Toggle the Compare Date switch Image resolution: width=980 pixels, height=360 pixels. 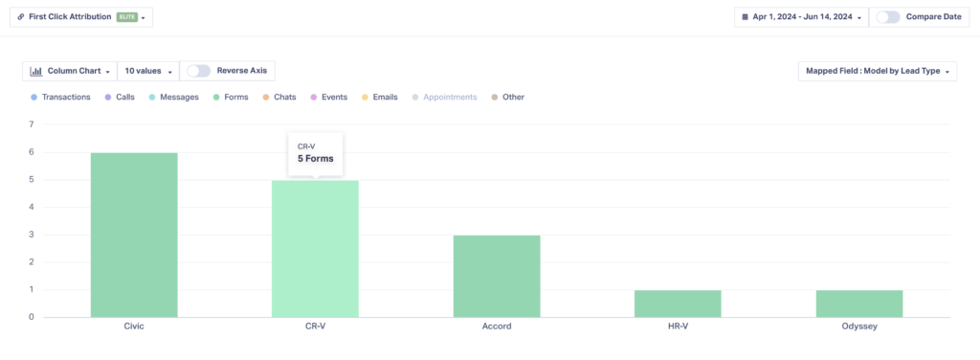887,17
